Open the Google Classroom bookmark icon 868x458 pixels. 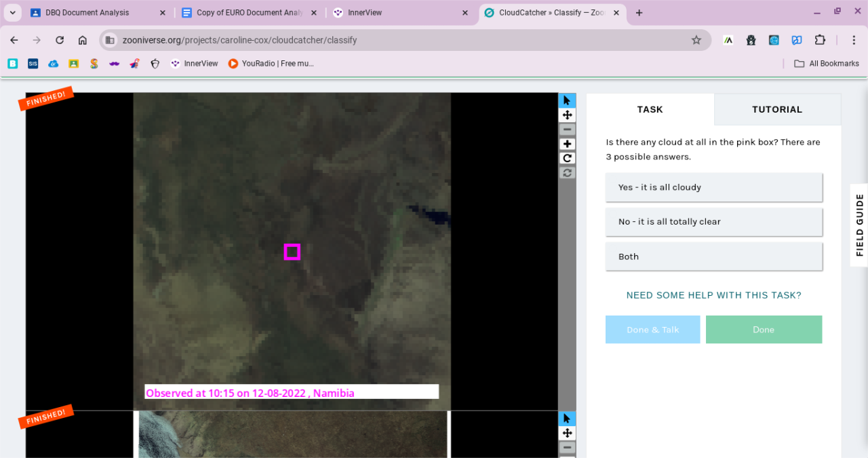click(74, 63)
